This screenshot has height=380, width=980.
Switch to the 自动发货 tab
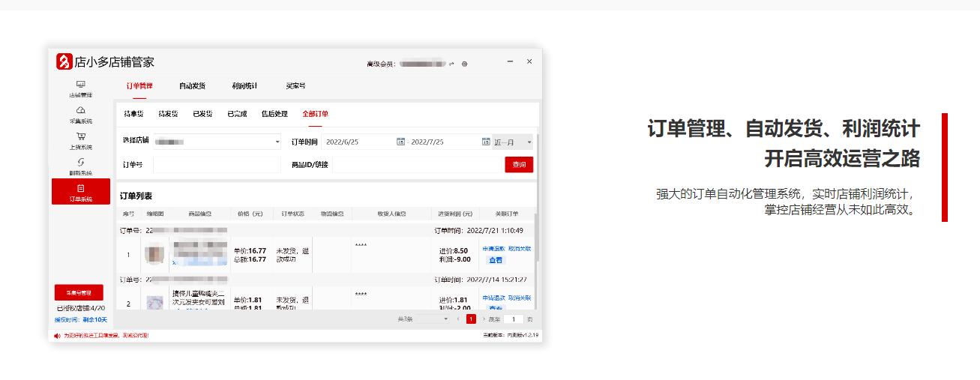[192, 86]
